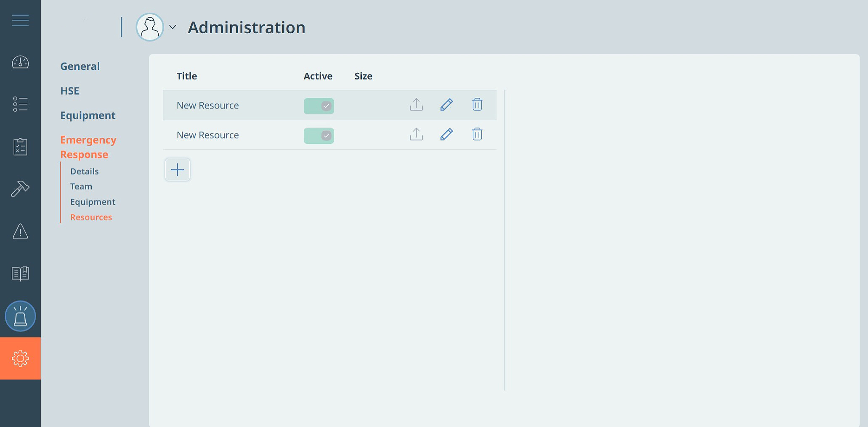The height and width of the screenshot is (427, 868).
Task: Expand the user profile dropdown chevron
Action: point(173,27)
